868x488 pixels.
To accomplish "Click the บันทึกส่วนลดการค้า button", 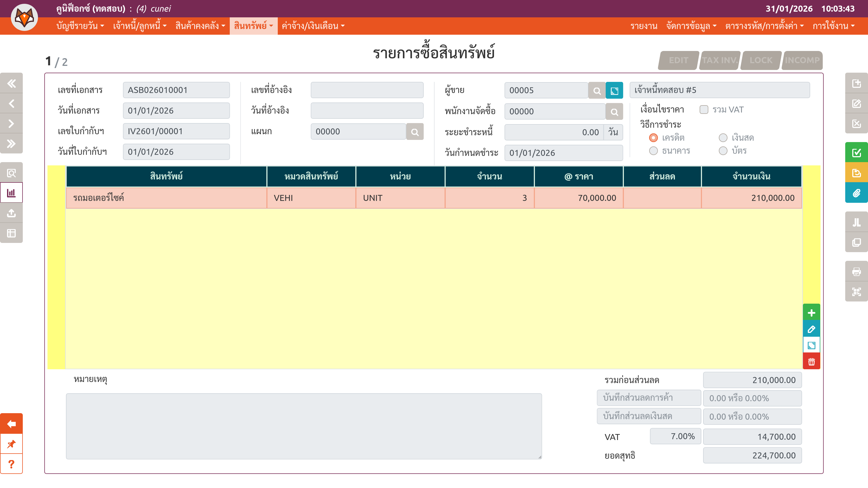I will pyautogui.click(x=649, y=398).
